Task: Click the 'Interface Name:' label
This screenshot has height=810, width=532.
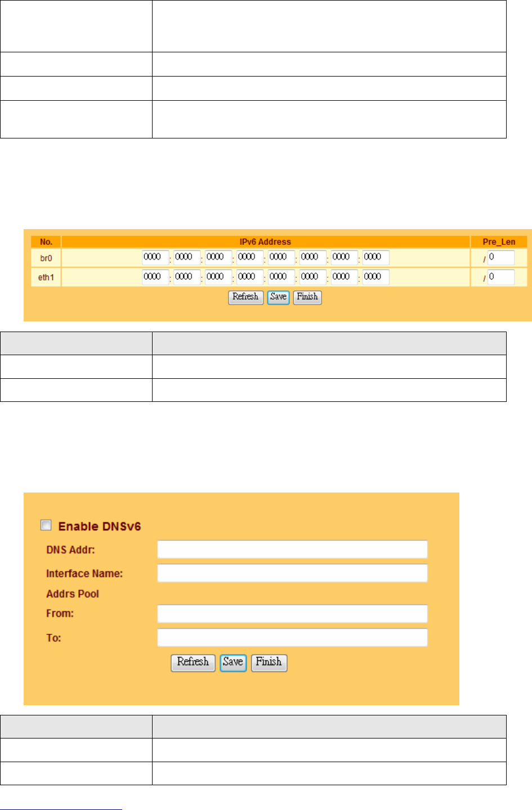Action: [84, 574]
